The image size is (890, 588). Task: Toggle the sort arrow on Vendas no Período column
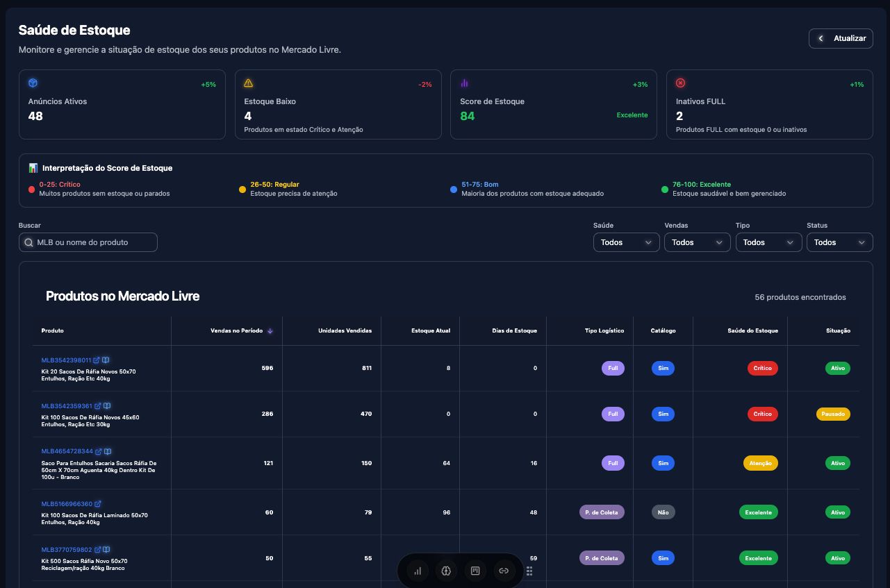(270, 330)
